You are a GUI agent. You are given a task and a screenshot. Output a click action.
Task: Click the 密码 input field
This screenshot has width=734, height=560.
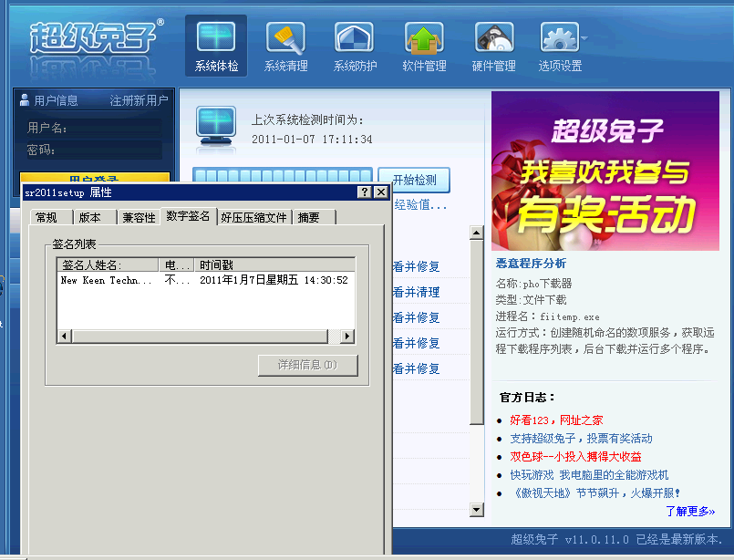[x=111, y=150]
